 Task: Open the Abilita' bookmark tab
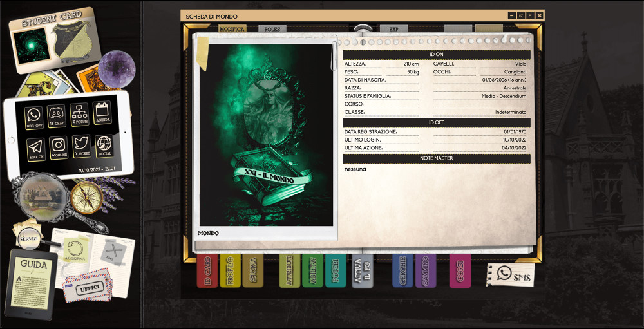tap(312, 270)
